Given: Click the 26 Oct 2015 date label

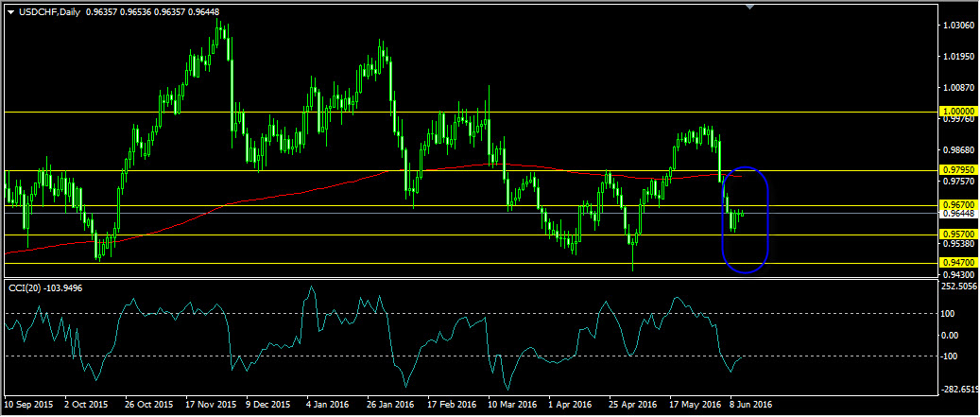Looking at the screenshot, I should (147, 405).
